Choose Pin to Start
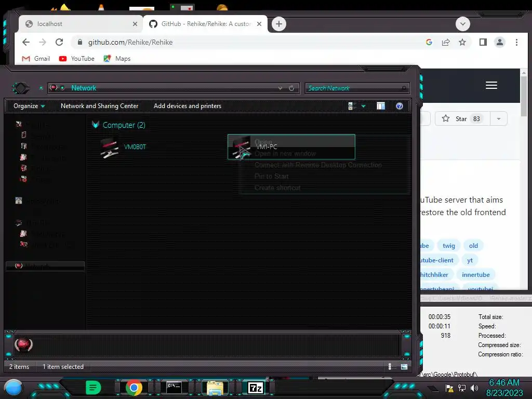Screen dimensions: 532x399 (x=271, y=177)
